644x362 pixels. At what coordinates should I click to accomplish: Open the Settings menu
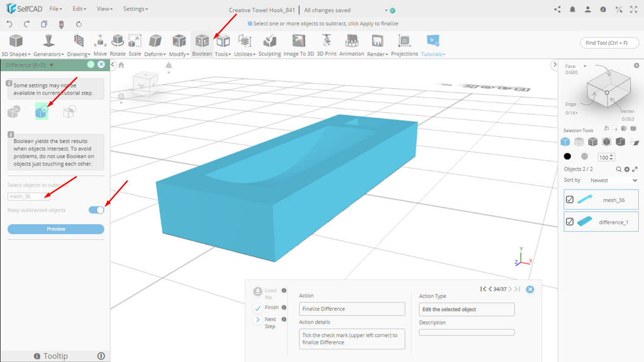pyautogui.click(x=136, y=9)
